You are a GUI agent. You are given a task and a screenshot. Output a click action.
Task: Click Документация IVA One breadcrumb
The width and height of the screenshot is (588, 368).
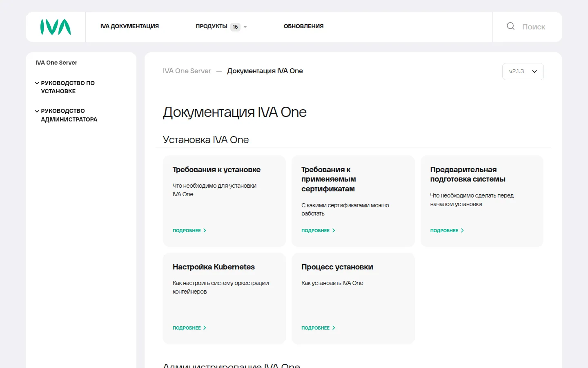pos(265,71)
